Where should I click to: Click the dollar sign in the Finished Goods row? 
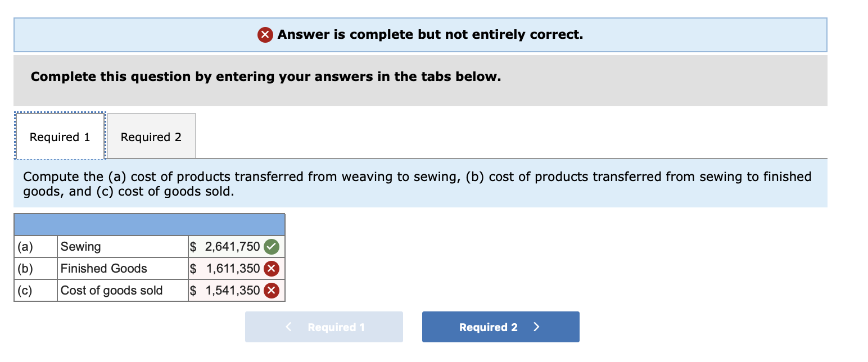(192, 268)
